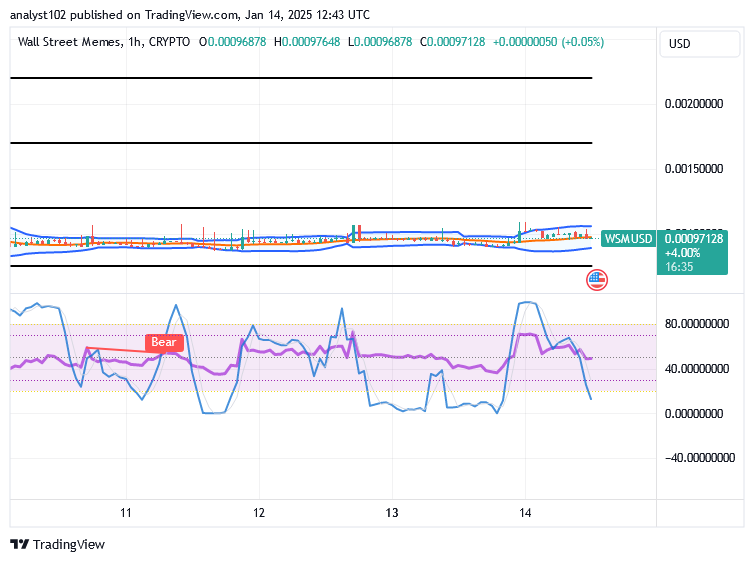Select the date 14 on time axis

tap(525, 513)
